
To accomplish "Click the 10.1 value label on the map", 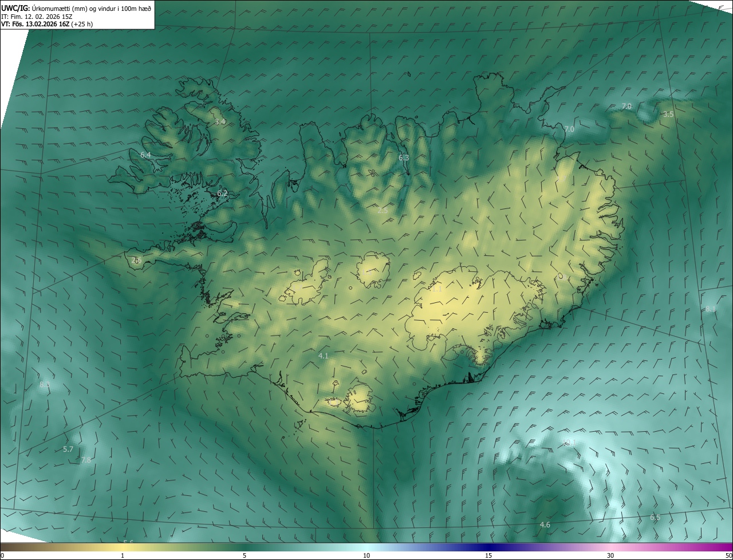I will (x=569, y=443).
